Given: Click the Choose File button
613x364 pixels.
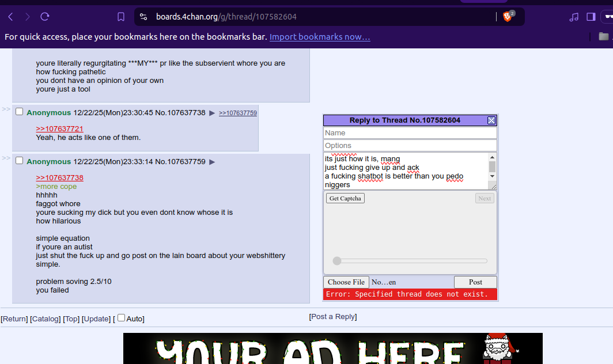Looking at the screenshot, I should pos(346,282).
